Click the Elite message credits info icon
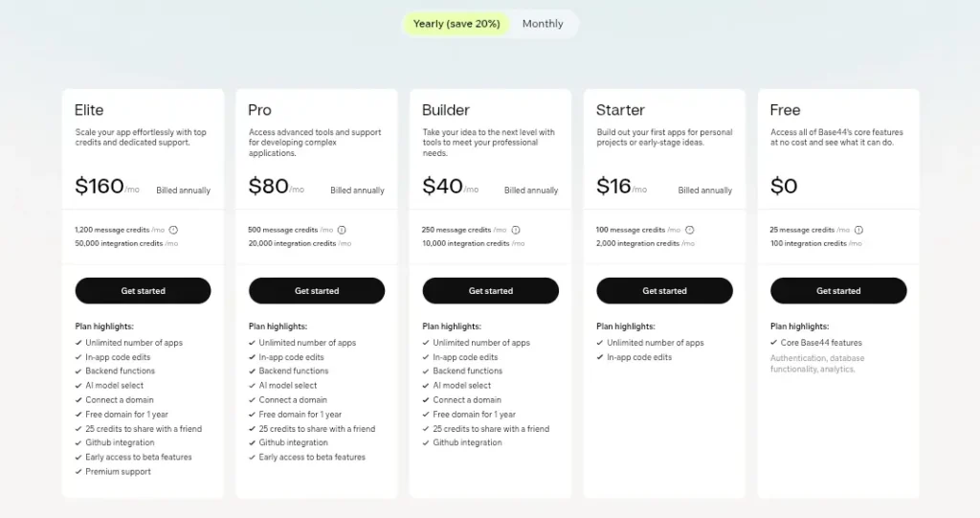 174,230
